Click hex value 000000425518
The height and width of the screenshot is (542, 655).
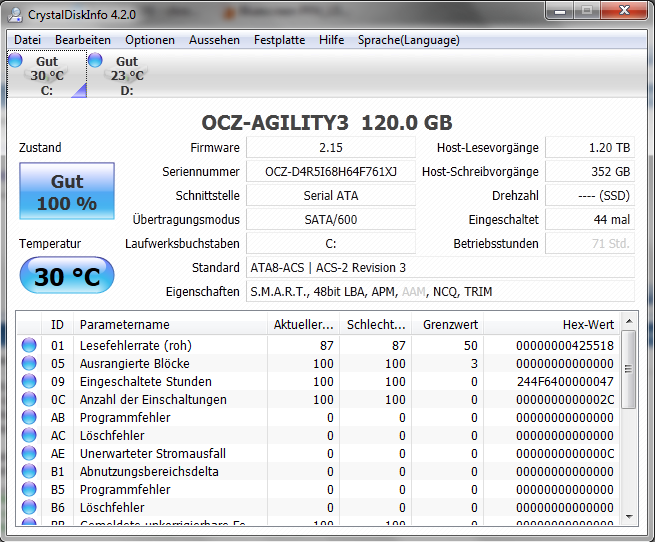tap(565, 346)
